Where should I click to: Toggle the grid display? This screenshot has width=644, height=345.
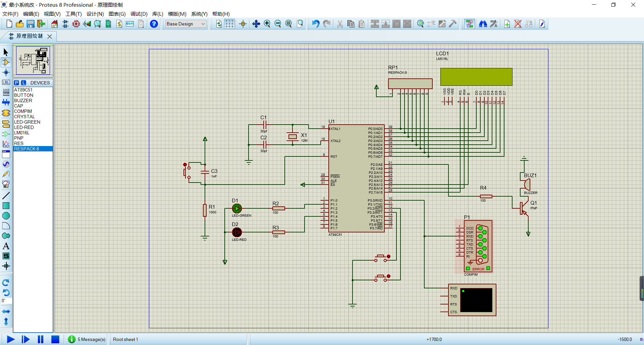click(229, 24)
